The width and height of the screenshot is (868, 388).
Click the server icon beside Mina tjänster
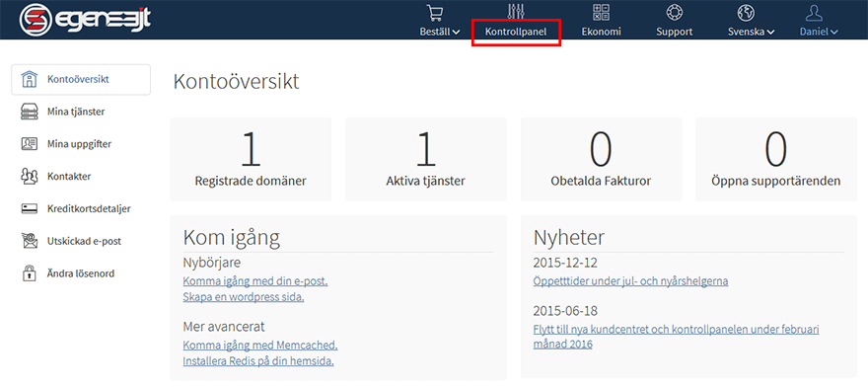(x=29, y=112)
